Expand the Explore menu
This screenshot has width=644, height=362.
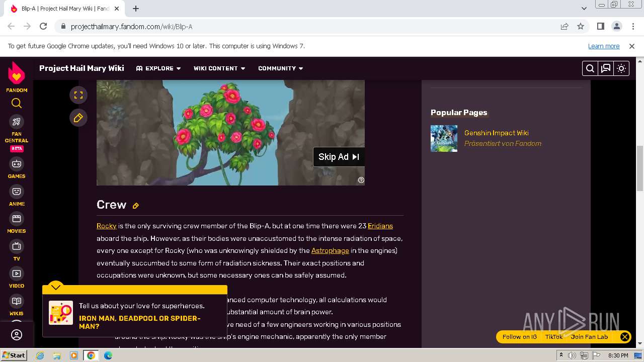[x=158, y=68]
